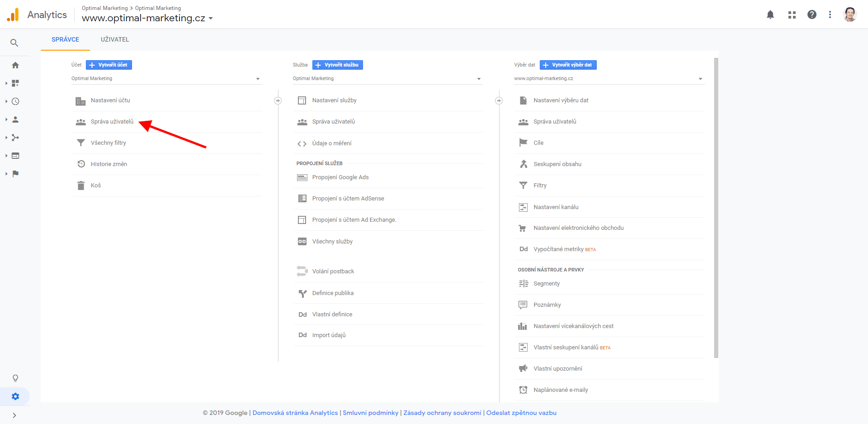Open Google apps grid icon

[792, 14]
